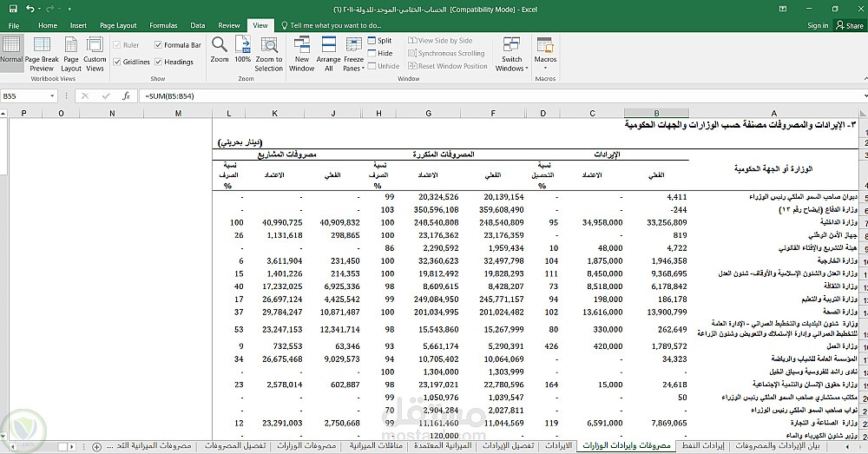This screenshot has width=868, height=454.
Task: Click Arrange All windows
Action: 328,53
